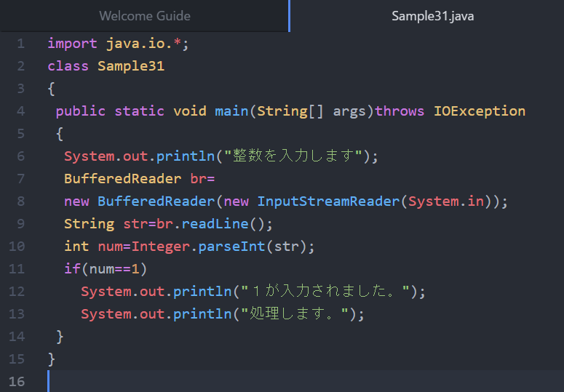Switch to the Welcome Guide tab
This screenshot has height=392, width=564.
[x=145, y=16]
